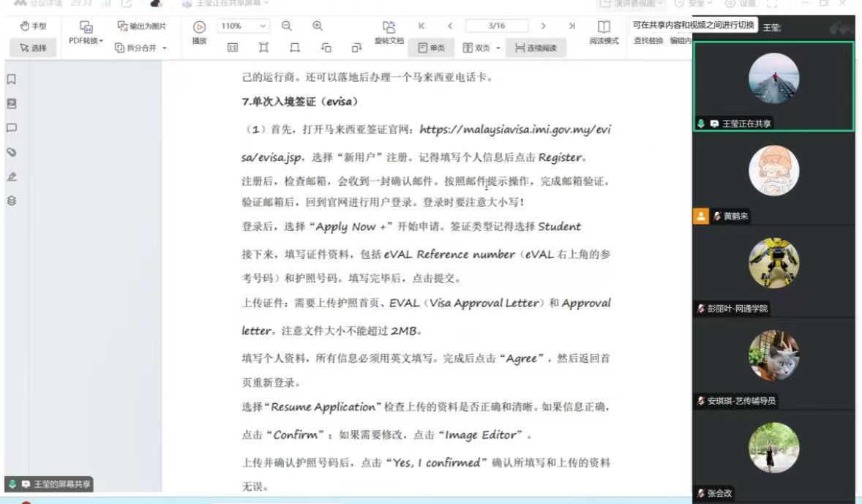Image resolution: width=862 pixels, height=504 pixels.
Task: Go to the next page arrow
Action: 543,26
